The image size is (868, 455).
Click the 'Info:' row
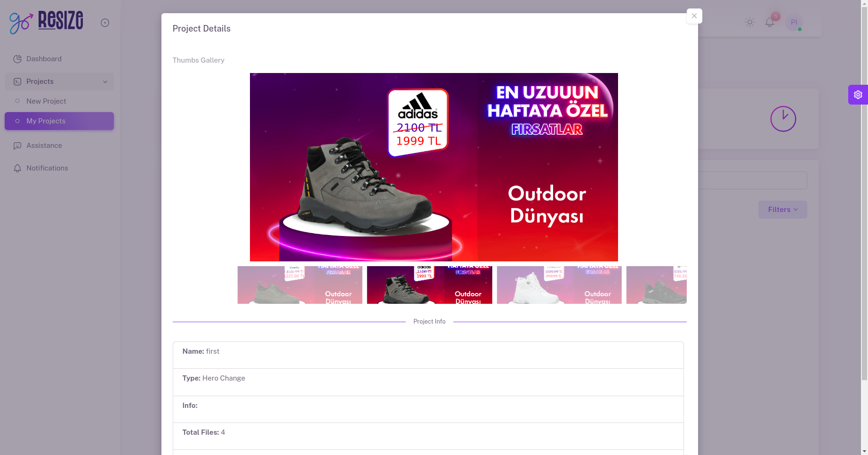pyautogui.click(x=428, y=409)
